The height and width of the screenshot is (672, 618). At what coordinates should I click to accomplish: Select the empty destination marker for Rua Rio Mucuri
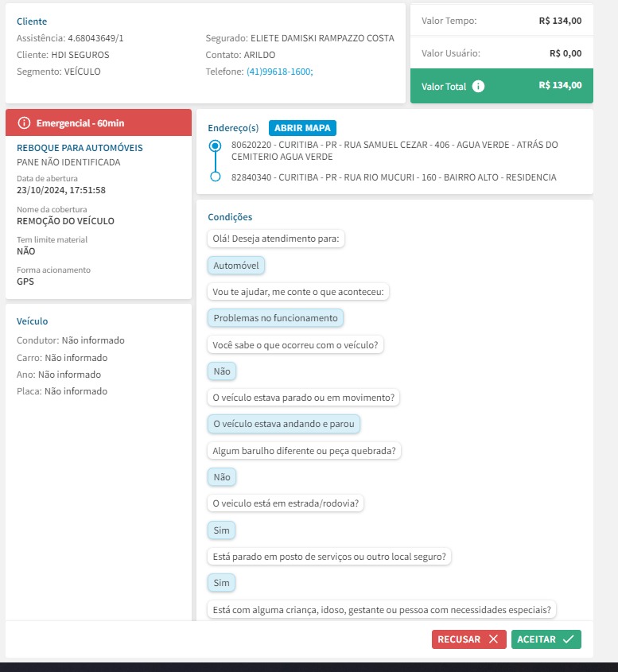(215, 177)
